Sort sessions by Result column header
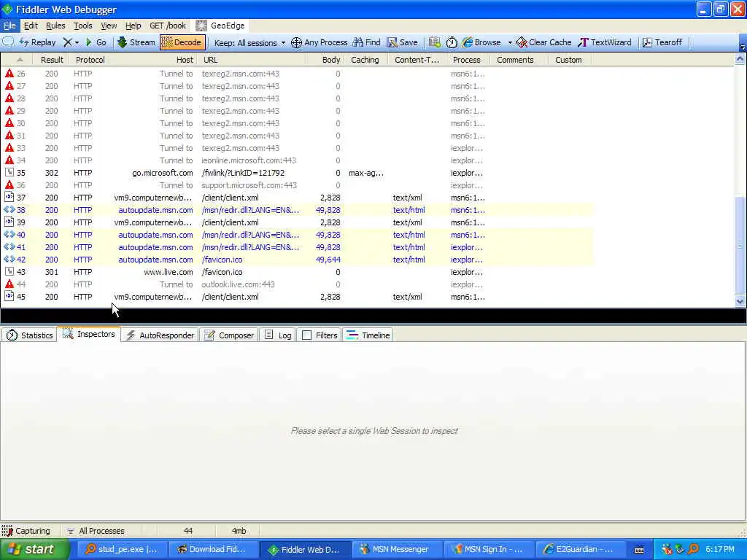This screenshot has width=747, height=560. click(52, 60)
